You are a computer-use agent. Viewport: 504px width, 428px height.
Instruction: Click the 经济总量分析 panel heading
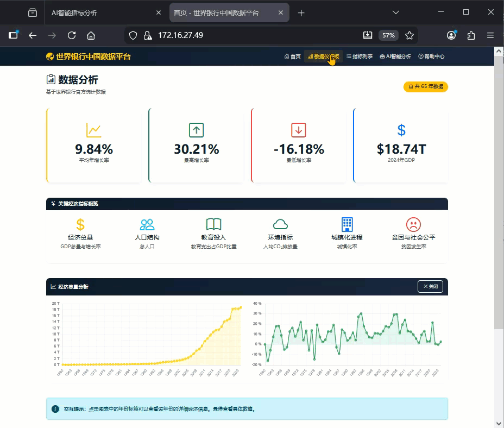tap(73, 287)
